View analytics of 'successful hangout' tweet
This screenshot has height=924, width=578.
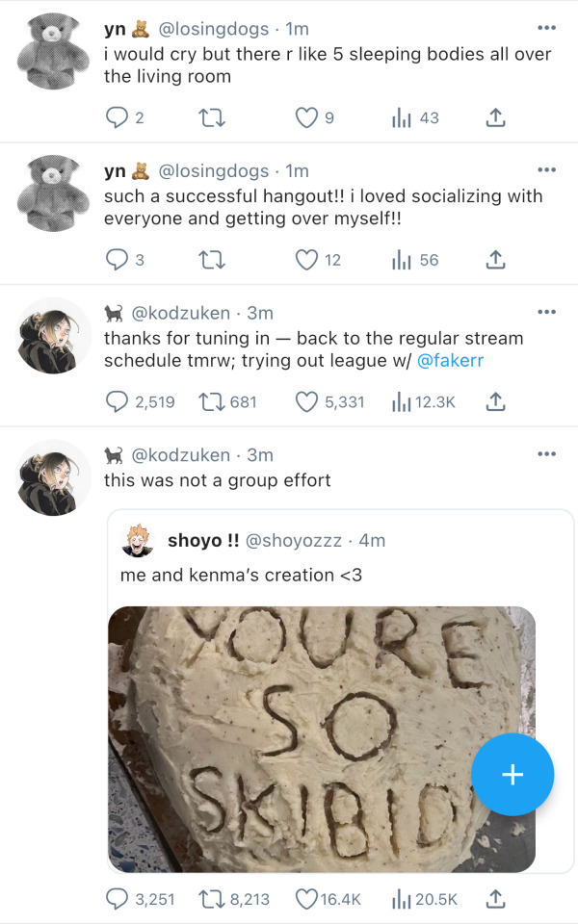403,259
